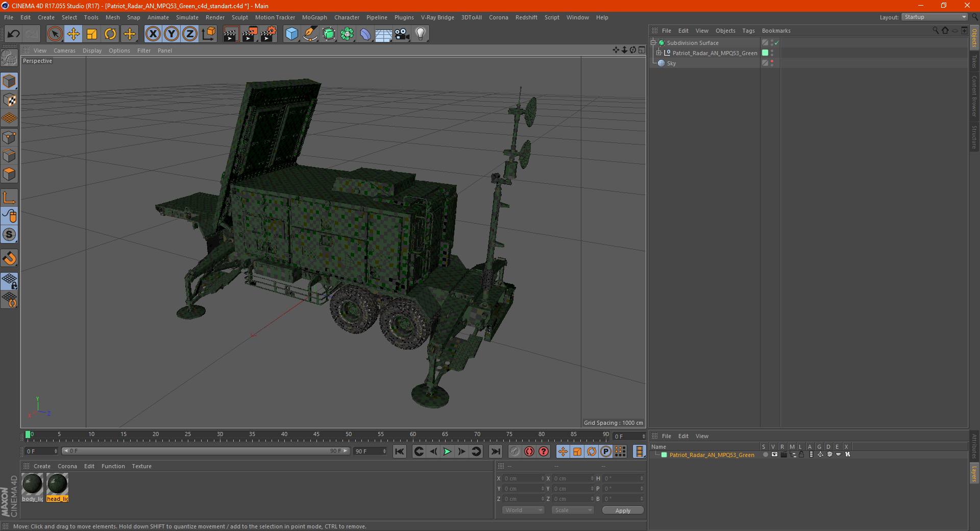Toggle Y axis lock
Viewport: 980px width, 531px height.
pos(171,34)
